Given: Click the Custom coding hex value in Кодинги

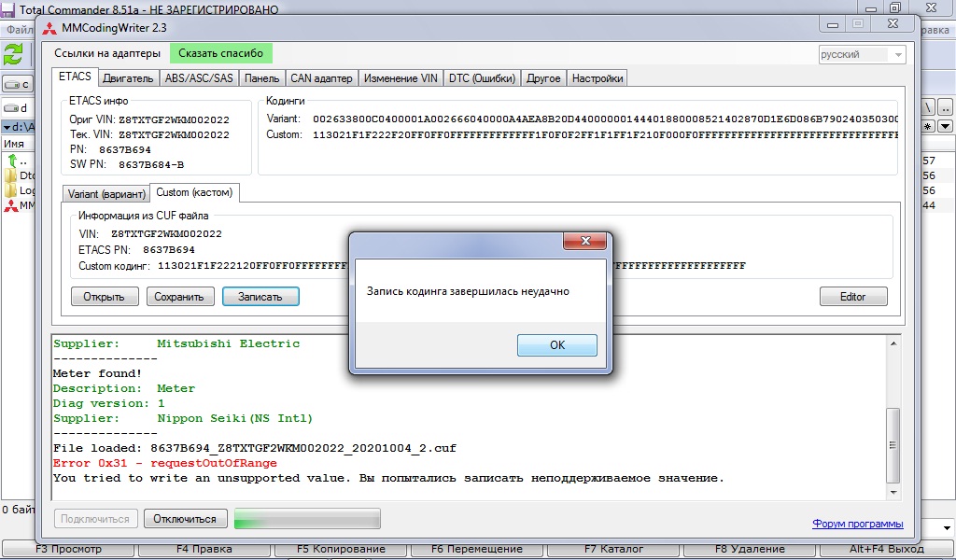Looking at the screenshot, I should pos(605,134).
